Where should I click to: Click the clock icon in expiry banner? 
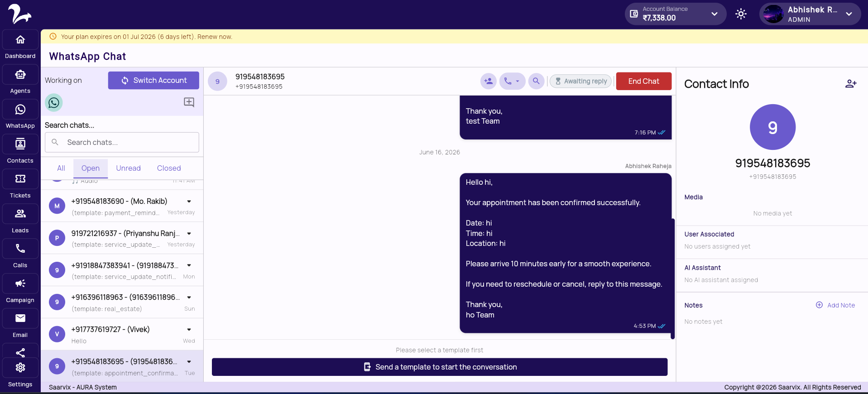pos(53,37)
